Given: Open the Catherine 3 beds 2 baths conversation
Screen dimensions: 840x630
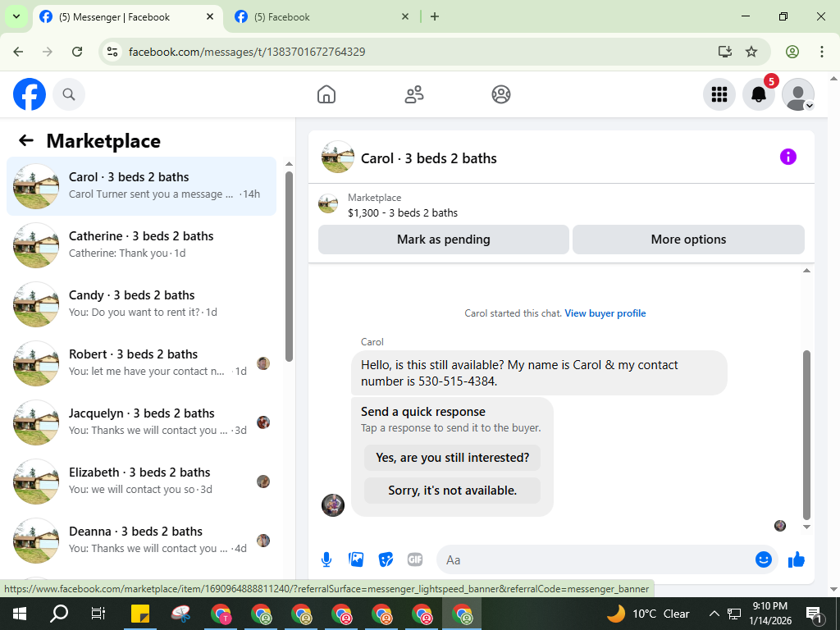Looking at the screenshot, I should click(141, 244).
